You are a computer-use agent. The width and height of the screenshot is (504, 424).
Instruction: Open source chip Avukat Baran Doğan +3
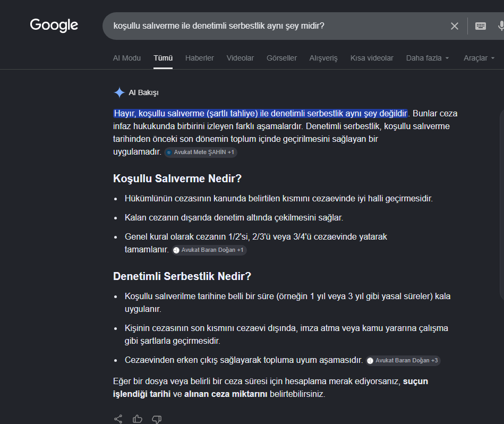[x=403, y=361]
